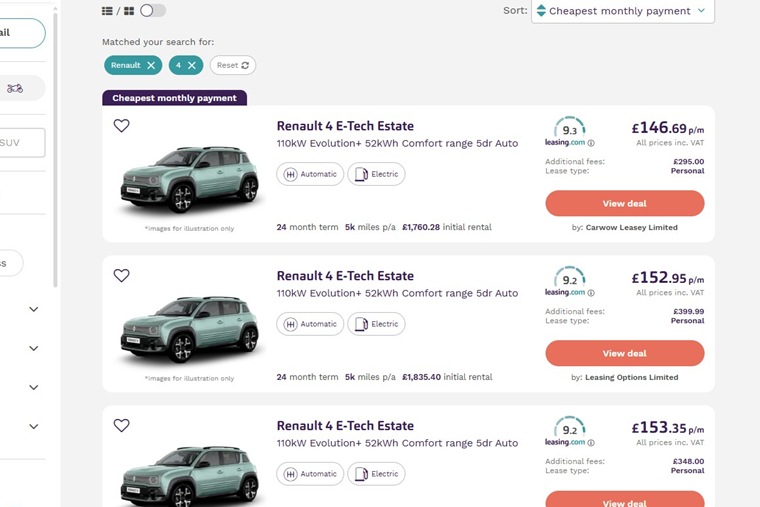Click the £1,835.40 initial rental text

447,377
